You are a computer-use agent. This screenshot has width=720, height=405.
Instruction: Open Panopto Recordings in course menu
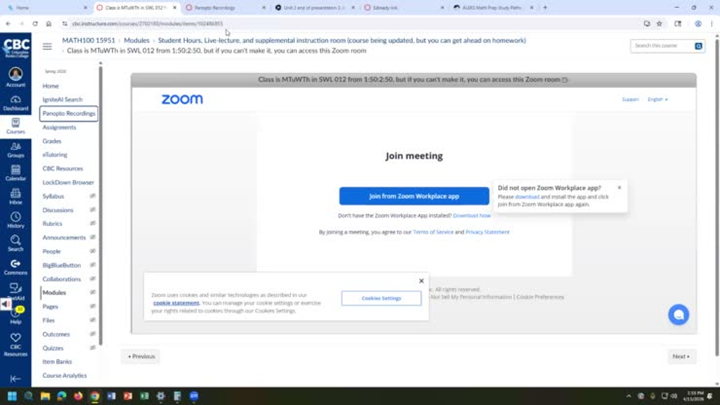click(x=69, y=113)
